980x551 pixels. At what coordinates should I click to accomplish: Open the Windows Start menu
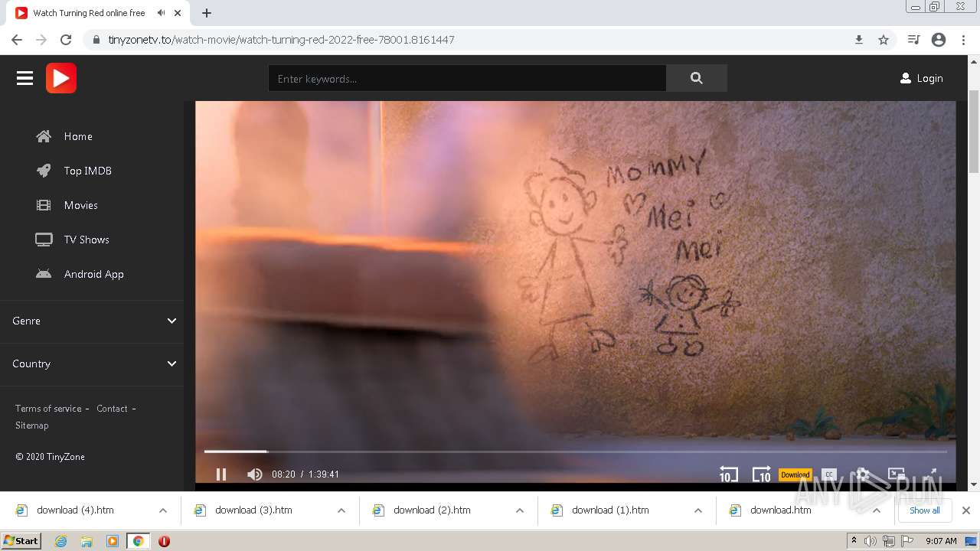tap(21, 540)
